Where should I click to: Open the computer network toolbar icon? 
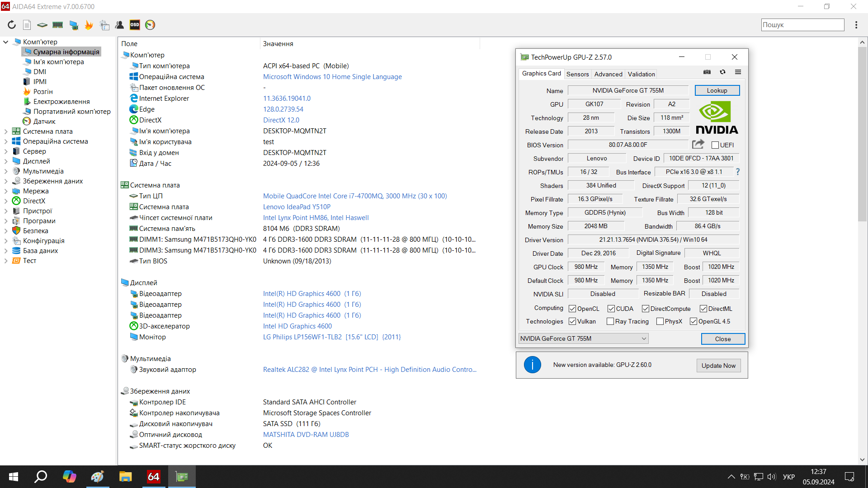(x=74, y=25)
